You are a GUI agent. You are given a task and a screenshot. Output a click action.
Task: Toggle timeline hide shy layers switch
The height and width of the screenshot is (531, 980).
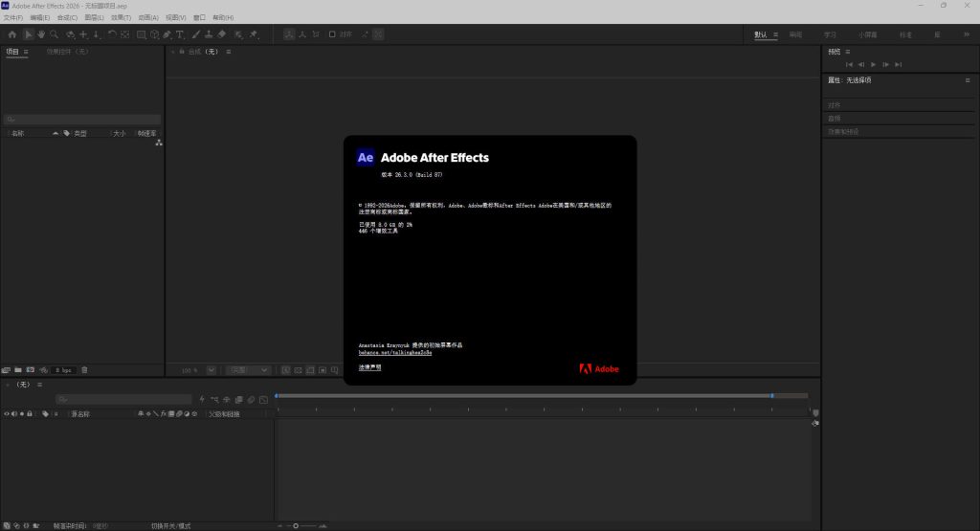tap(226, 399)
